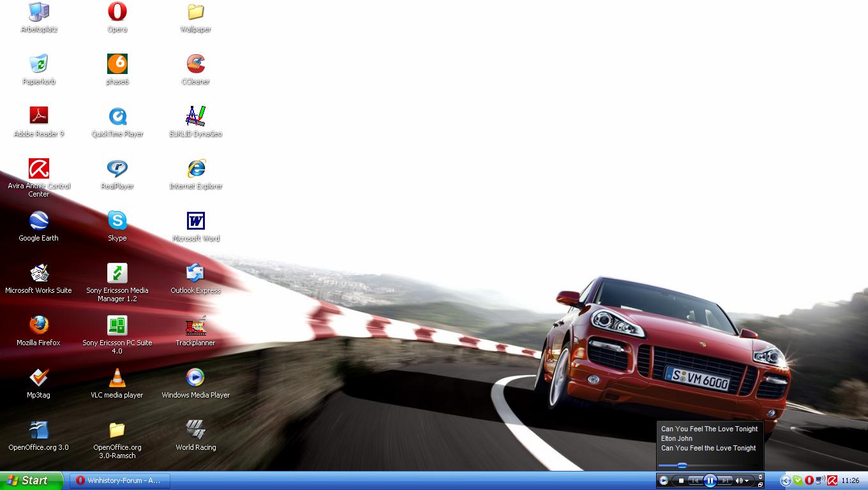Image resolution: width=868 pixels, height=490 pixels.
Task: Launch CCleaner from the desktop
Action: 195,64
